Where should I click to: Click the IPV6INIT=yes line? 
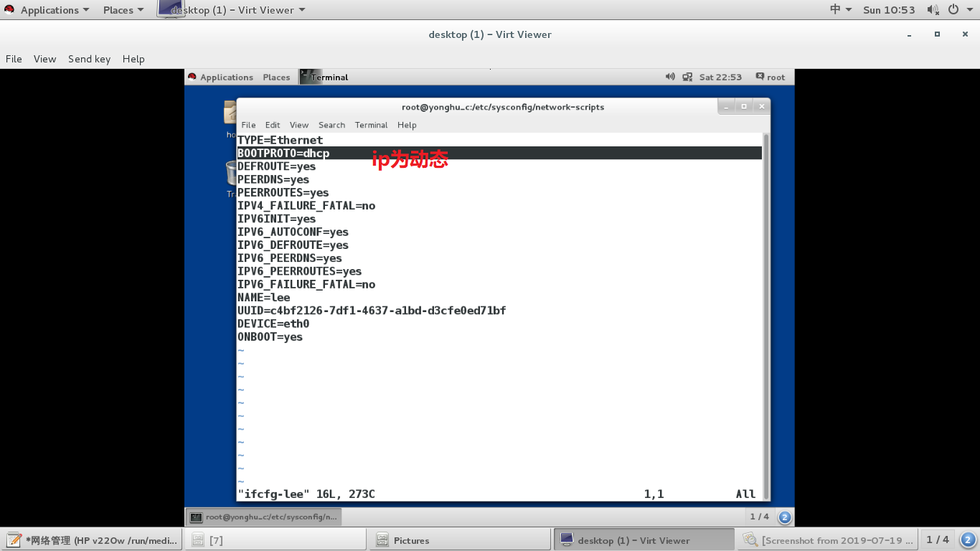click(x=276, y=219)
